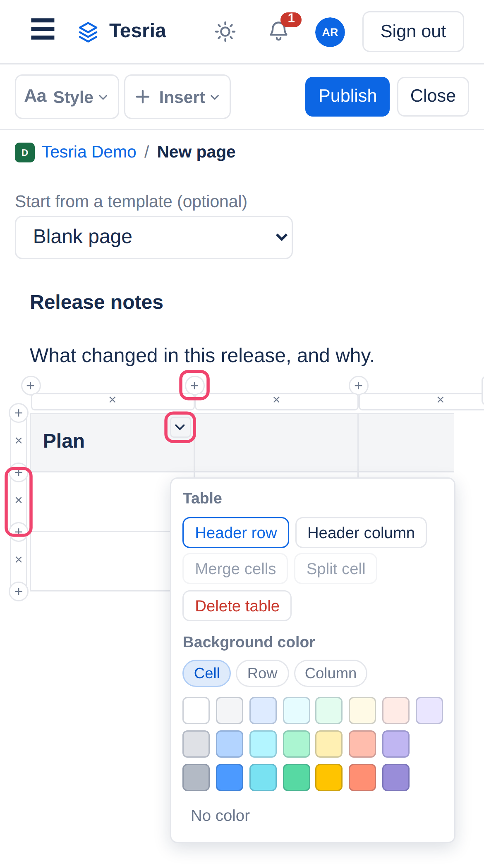Screen dimensions: 484x868
Task: Open the Insert dropdown
Action: (177, 97)
